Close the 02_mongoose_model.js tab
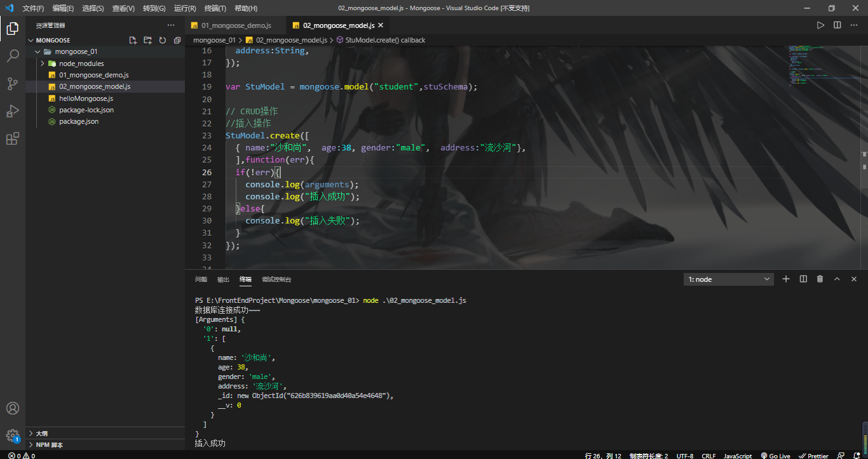The image size is (868, 459). pyautogui.click(x=381, y=25)
